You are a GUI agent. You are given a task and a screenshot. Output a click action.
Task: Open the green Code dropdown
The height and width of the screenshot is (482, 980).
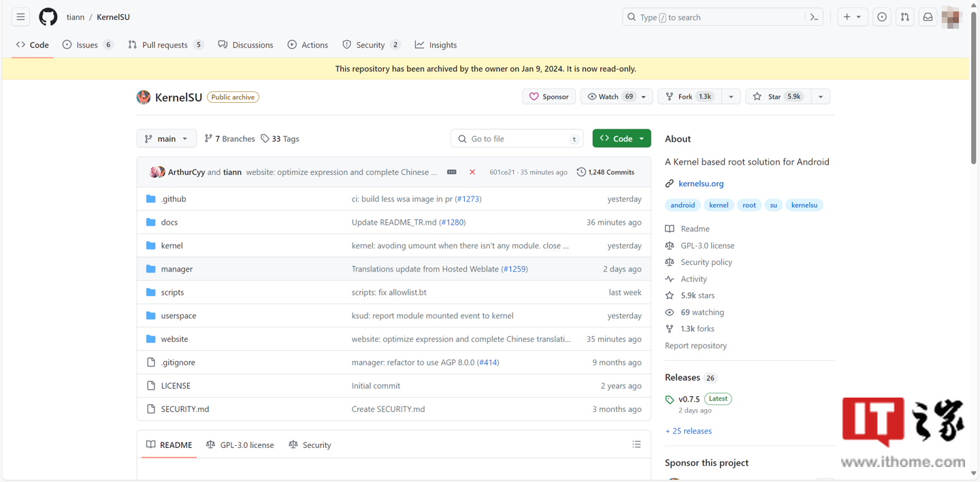pos(621,138)
